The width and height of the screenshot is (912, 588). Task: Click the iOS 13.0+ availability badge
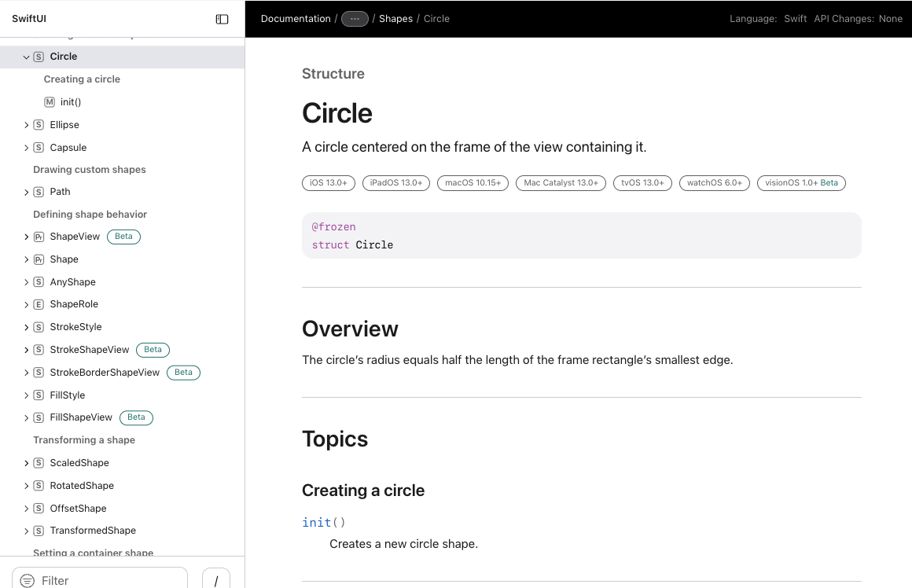click(x=328, y=182)
